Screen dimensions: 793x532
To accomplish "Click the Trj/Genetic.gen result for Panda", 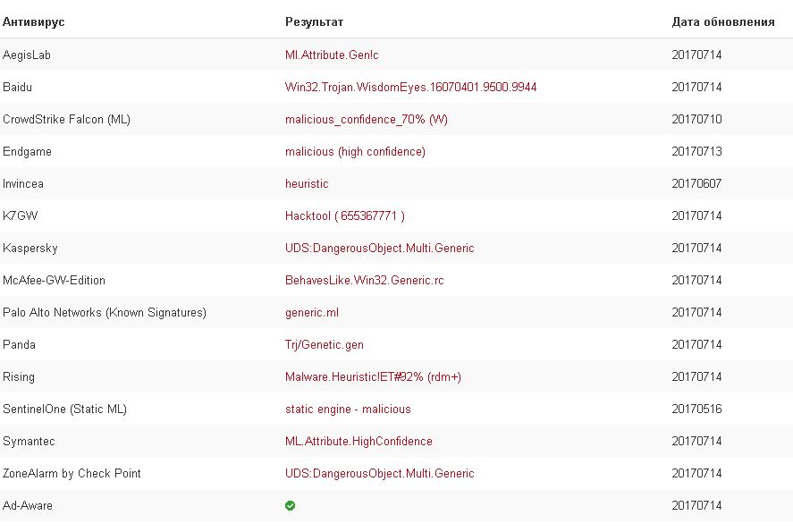I will pos(325,345).
